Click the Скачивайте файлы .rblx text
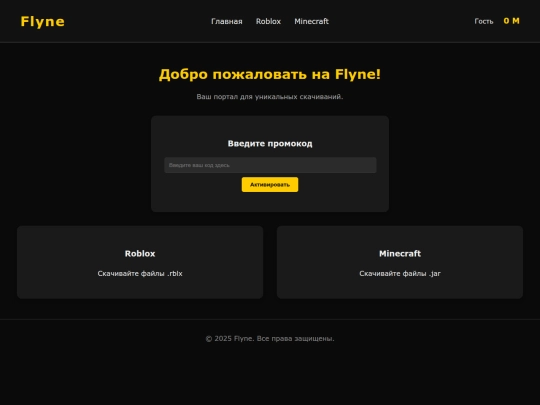540x405 pixels. 140,273
